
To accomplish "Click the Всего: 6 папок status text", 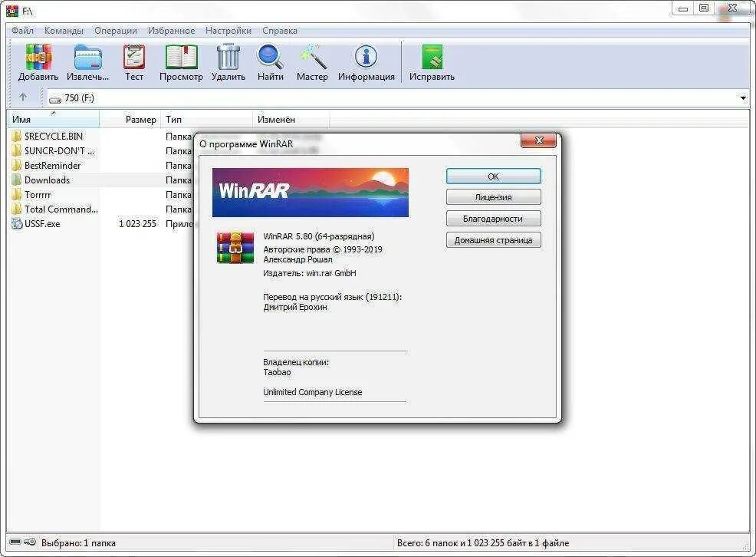I will 482,543.
